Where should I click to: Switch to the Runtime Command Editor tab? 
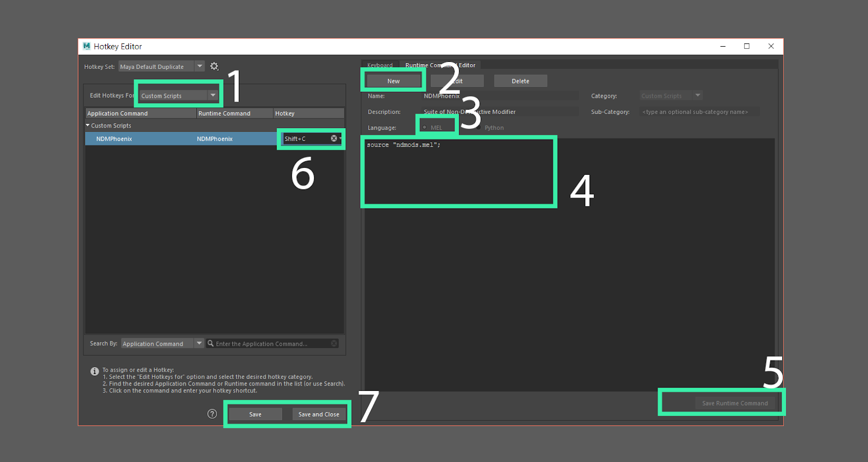click(440, 65)
